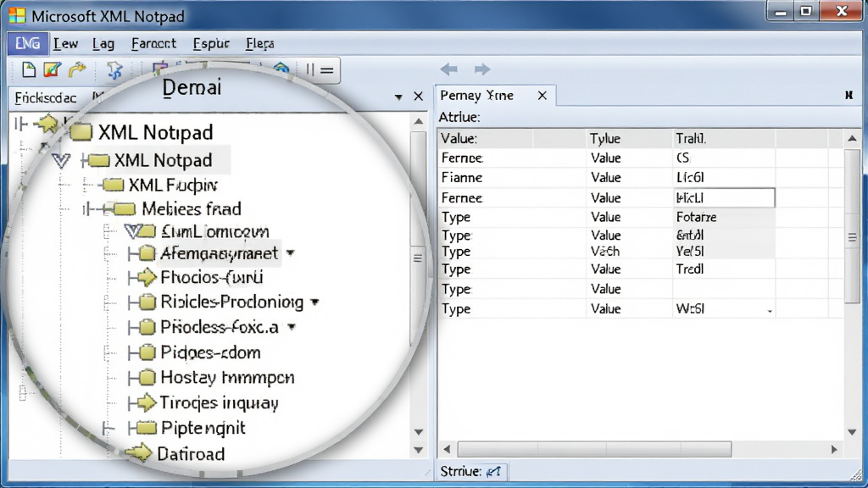Open the dropdown in the Wt6l cell
The width and height of the screenshot is (868, 488).
pyautogui.click(x=770, y=311)
